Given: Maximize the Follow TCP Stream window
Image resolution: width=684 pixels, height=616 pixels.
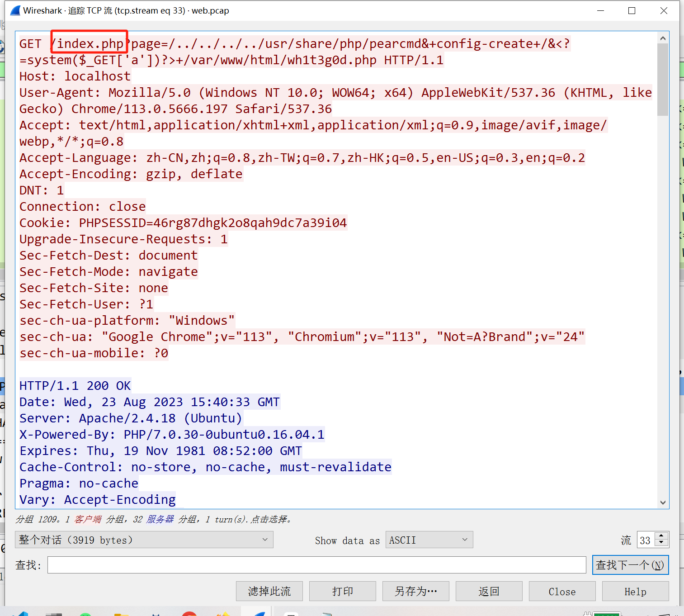Looking at the screenshot, I should pos(632,10).
